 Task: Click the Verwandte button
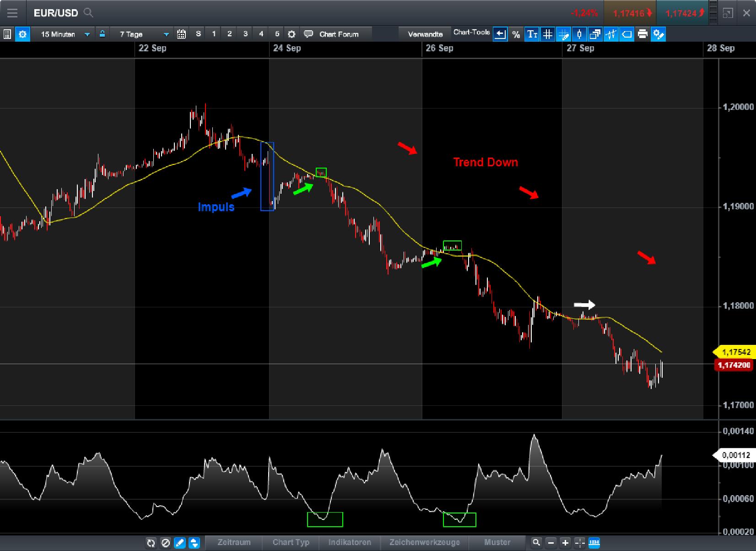pos(425,34)
